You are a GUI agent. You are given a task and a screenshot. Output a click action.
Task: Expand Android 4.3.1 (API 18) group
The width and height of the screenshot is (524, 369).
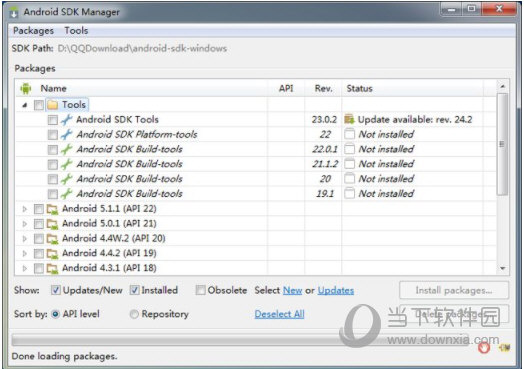tap(24, 268)
